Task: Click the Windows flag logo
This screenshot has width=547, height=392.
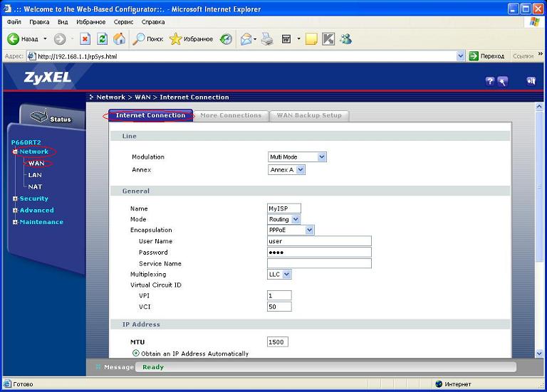Action: (534, 21)
